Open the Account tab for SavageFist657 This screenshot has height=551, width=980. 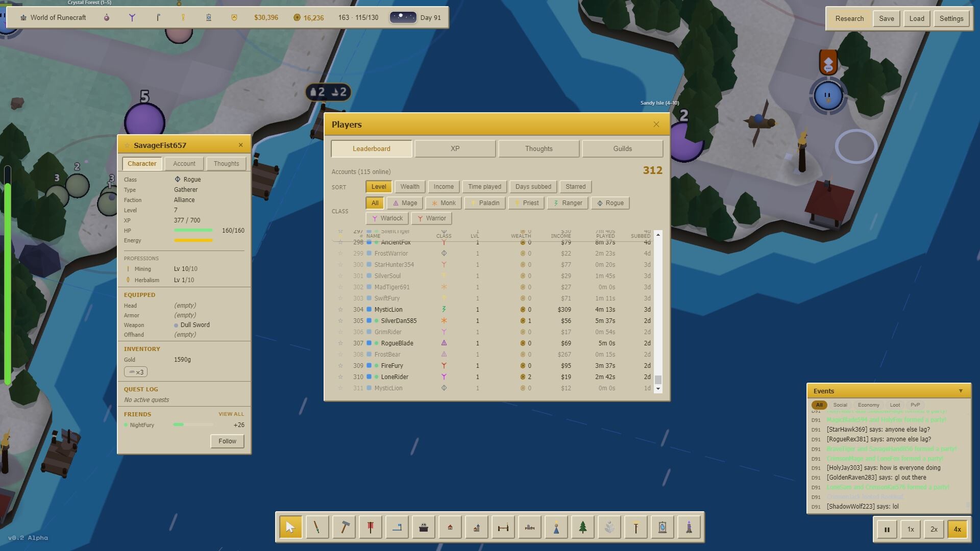tap(184, 164)
